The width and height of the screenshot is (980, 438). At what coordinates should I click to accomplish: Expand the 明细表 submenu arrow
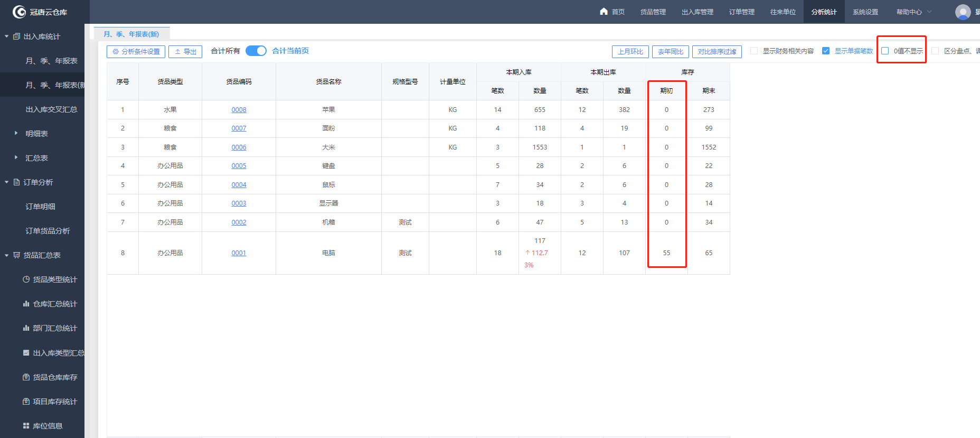[x=16, y=133]
